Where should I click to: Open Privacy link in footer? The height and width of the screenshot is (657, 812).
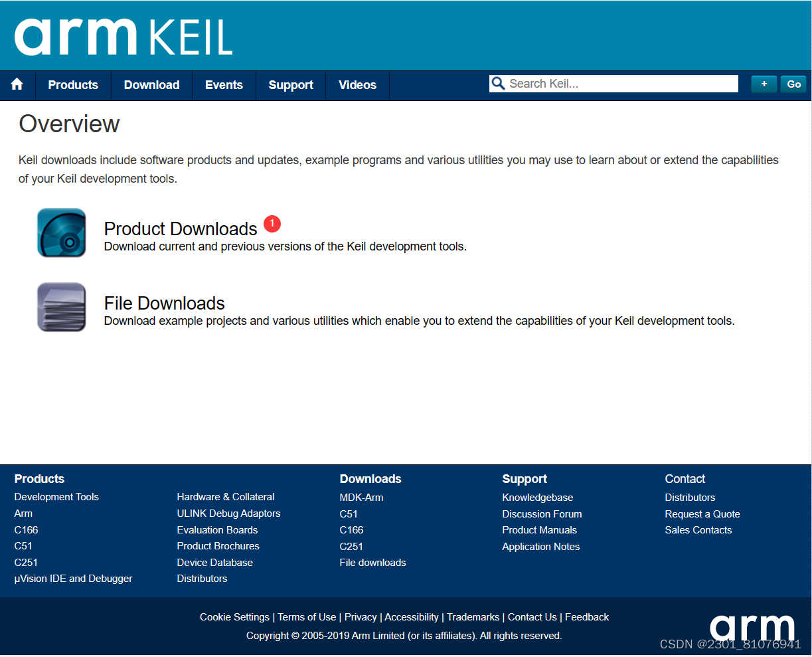tap(361, 617)
